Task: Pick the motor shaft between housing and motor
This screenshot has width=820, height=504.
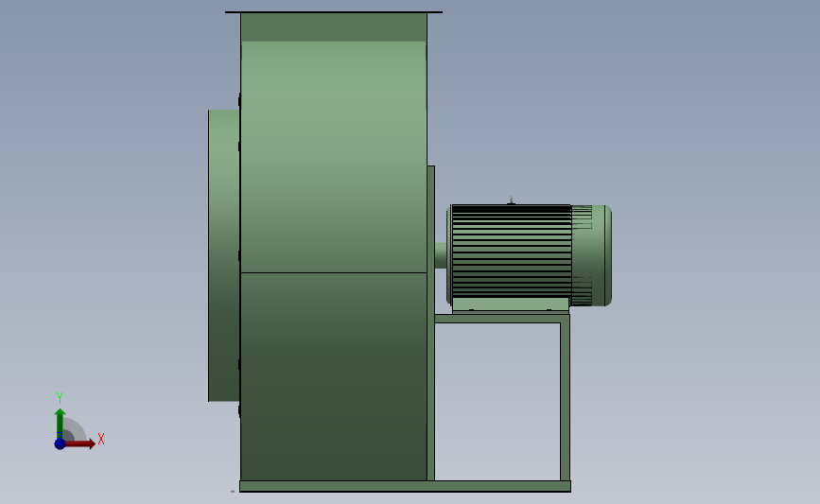Action: (x=441, y=255)
